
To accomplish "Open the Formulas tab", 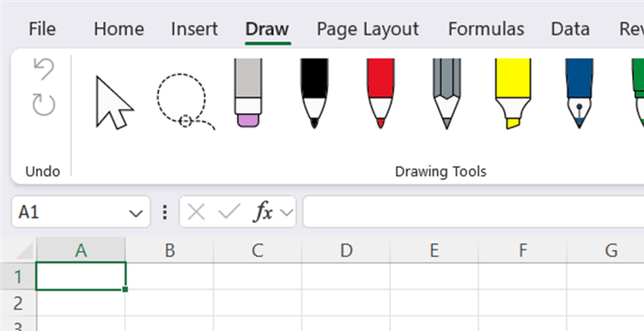I will (486, 29).
